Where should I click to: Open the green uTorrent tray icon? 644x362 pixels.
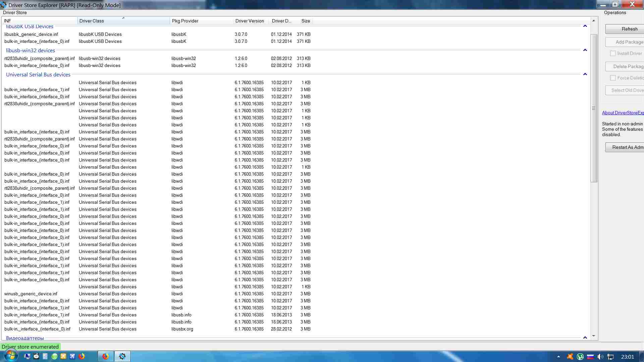tap(580, 357)
